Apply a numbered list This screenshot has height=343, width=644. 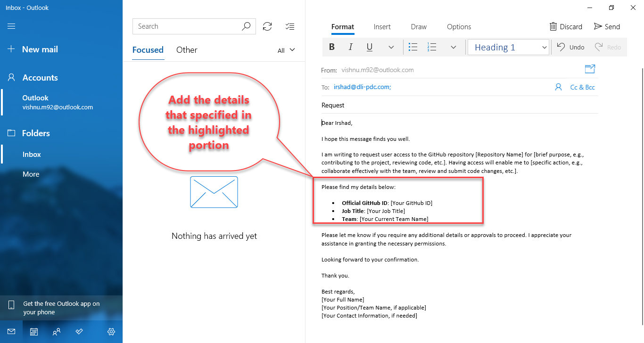tap(432, 47)
